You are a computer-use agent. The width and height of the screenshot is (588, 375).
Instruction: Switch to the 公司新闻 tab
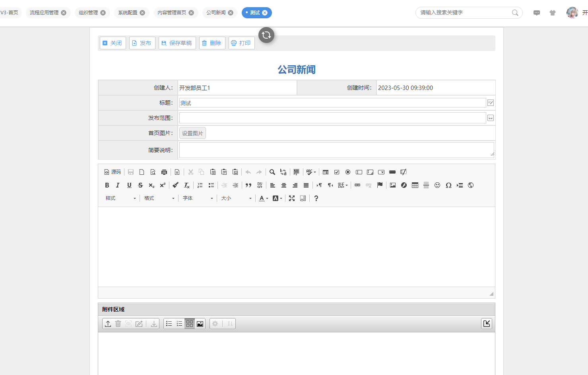pos(216,13)
